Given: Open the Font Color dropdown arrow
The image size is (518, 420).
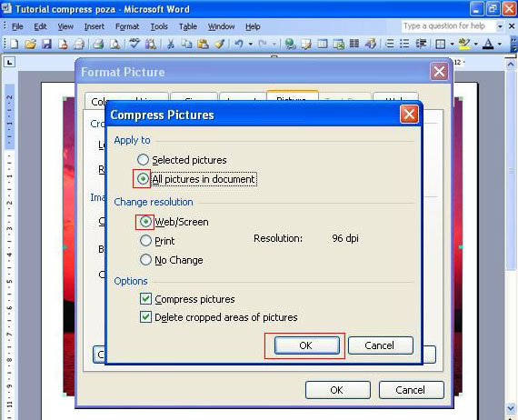Looking at the screenshot, I should 500,44.
